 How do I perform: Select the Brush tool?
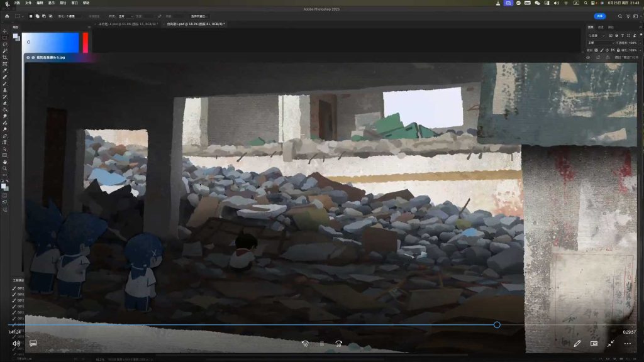point(5,84)
